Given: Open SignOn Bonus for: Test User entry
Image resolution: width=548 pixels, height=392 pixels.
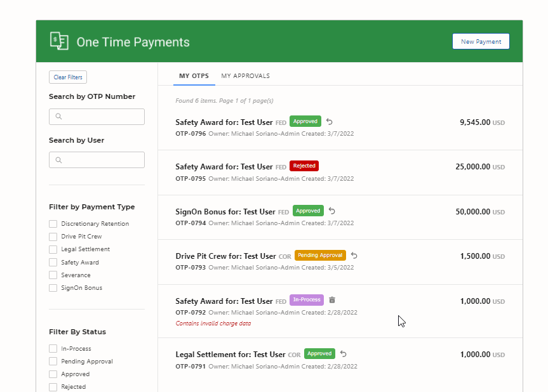Looking at the screenshot, I should 225,211.
